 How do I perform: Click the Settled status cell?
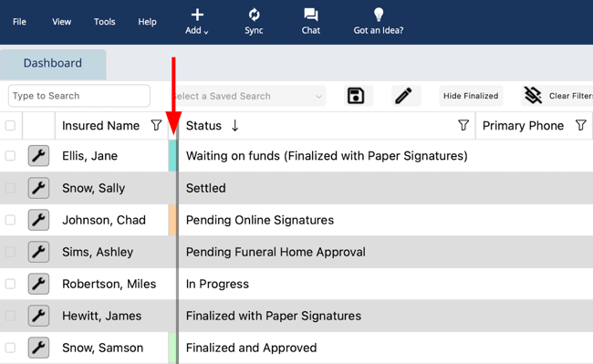click(x=206, y=188)
